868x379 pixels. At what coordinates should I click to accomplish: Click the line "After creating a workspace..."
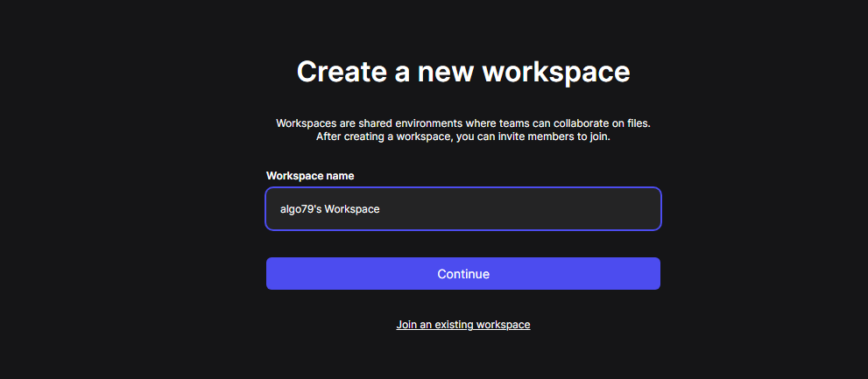click(x=463, y=137)
